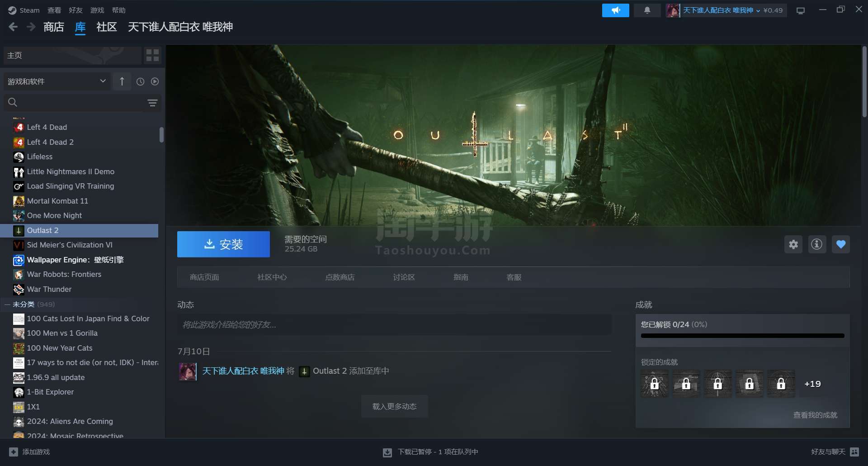The image size is (868, 466).
Task: Open the 好友 menu
Action: (75, 10)
